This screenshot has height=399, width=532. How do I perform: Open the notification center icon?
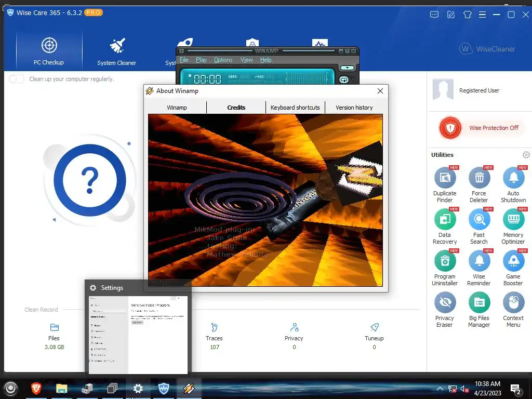coord(516,390)
